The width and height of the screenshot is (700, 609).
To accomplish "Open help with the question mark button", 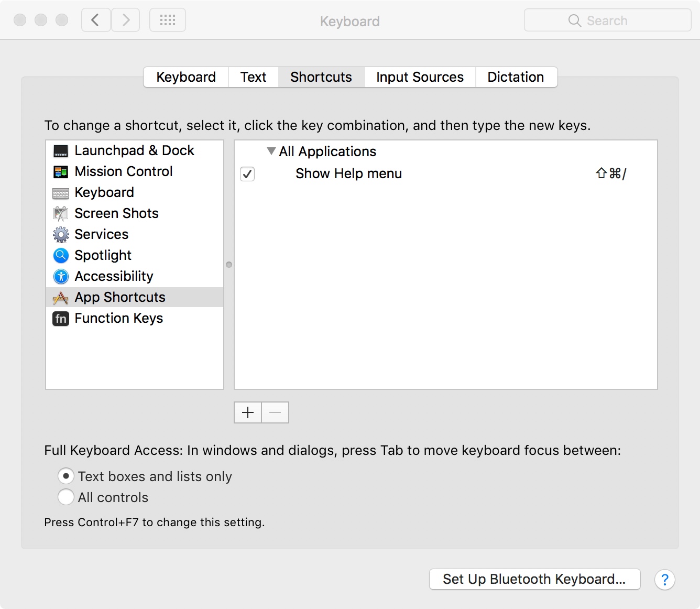I will [665, 580].
